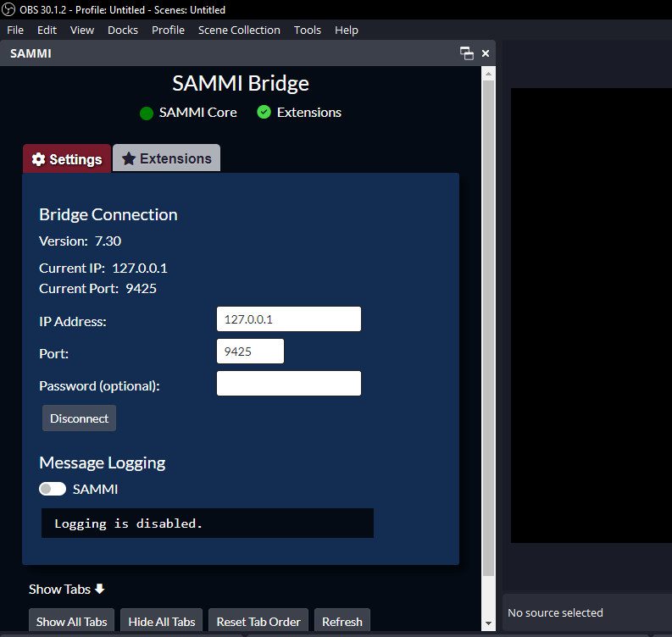Focus the Port input field
The height and width of the screenshot is (637, 672).
tap(250, 352)
